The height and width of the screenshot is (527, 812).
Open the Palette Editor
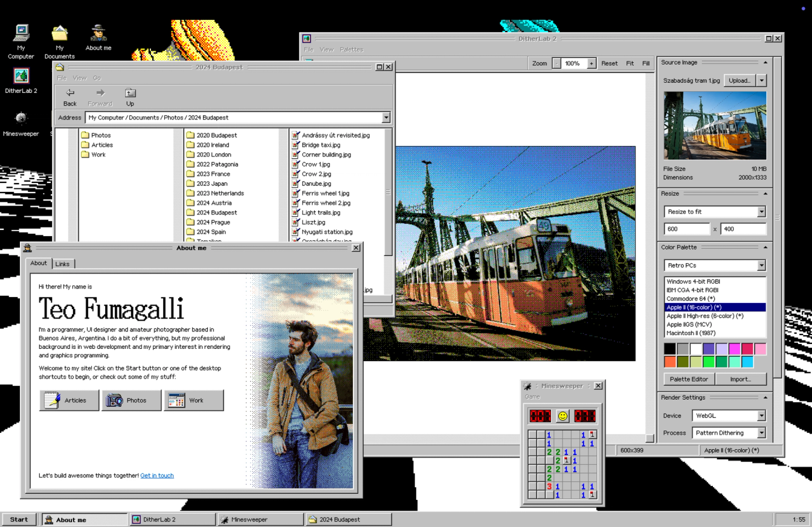[689, 379]
